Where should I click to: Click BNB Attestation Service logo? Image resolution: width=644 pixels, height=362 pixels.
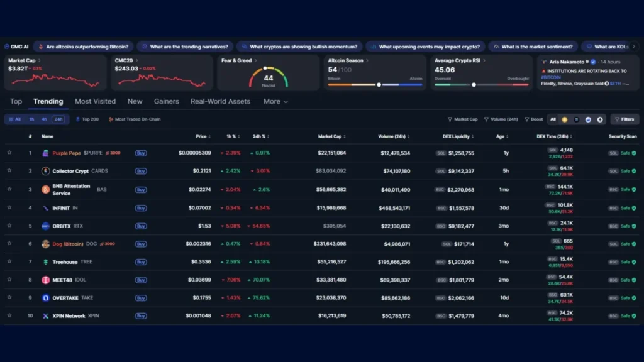pyautogui.click(x=45, y=190)
